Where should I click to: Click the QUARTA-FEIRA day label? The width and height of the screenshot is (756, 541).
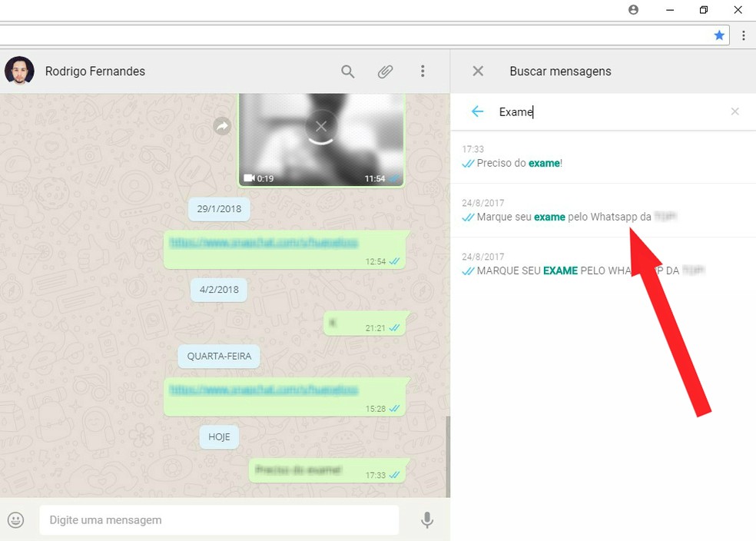219,357
